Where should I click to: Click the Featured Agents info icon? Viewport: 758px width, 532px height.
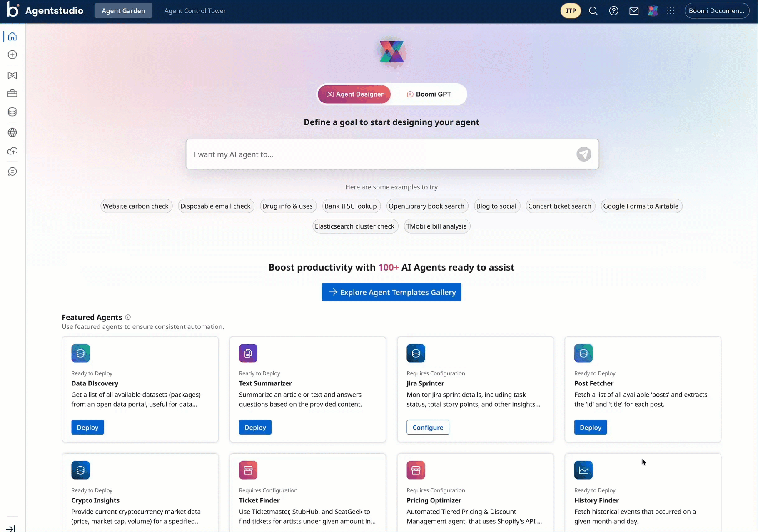pyautogui.click(x=128, y=317)
